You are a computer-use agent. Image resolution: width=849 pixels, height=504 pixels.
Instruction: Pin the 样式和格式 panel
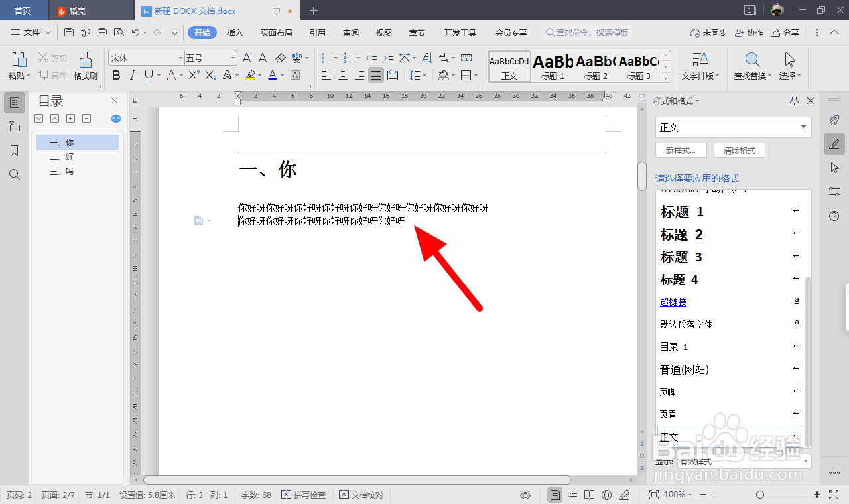794,101
